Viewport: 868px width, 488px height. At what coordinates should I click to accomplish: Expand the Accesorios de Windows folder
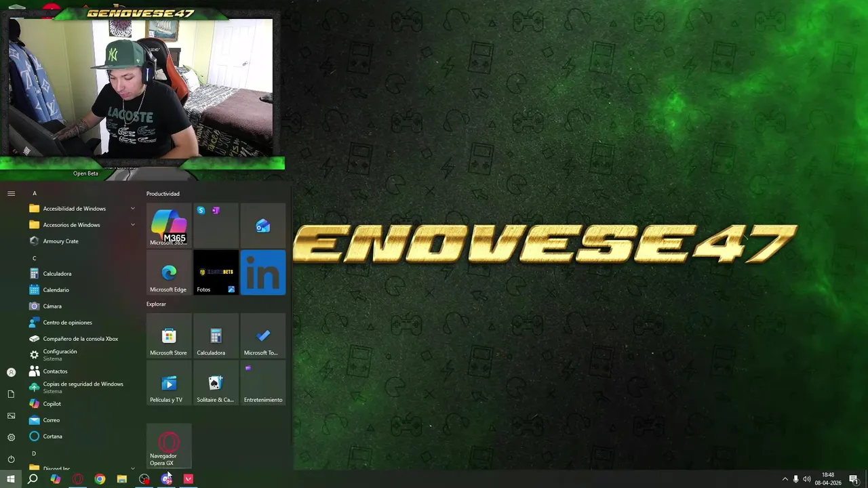[82, 225]
